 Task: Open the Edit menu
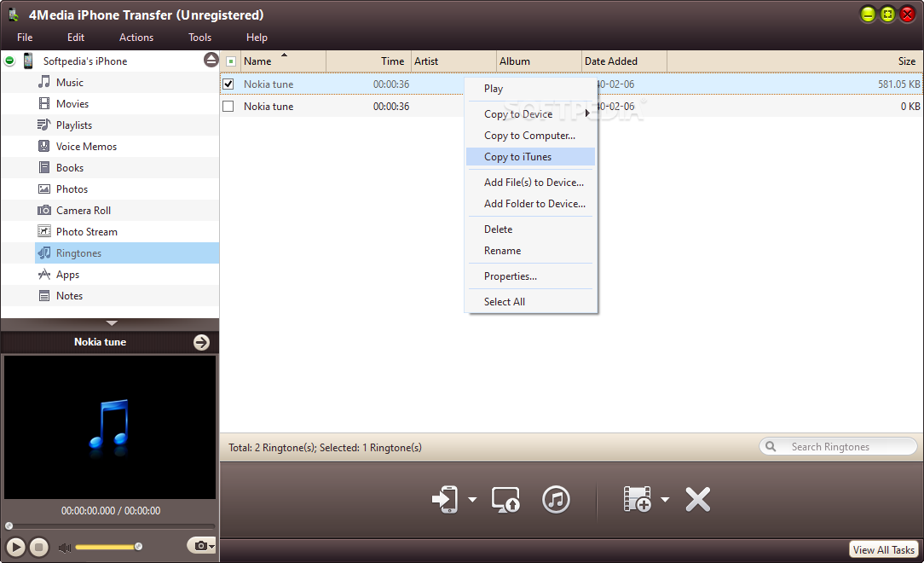point(75,38)
